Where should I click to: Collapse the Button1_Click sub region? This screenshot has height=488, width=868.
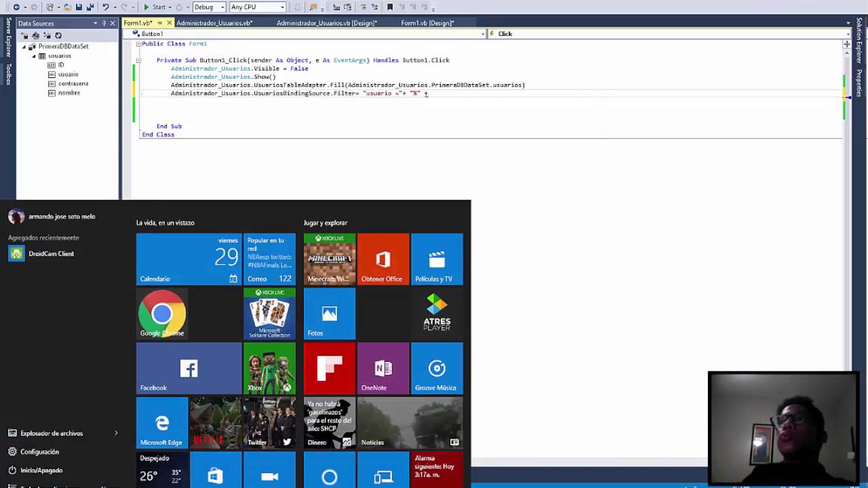tap(138, 60)
